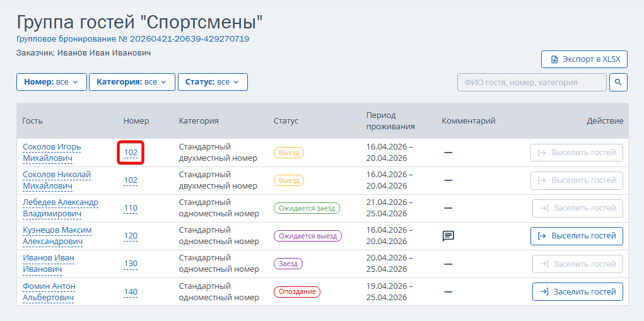The width and height of the screenshot is (644, 321).
Task: Click the Номер column header
Action: coord(136,120)
